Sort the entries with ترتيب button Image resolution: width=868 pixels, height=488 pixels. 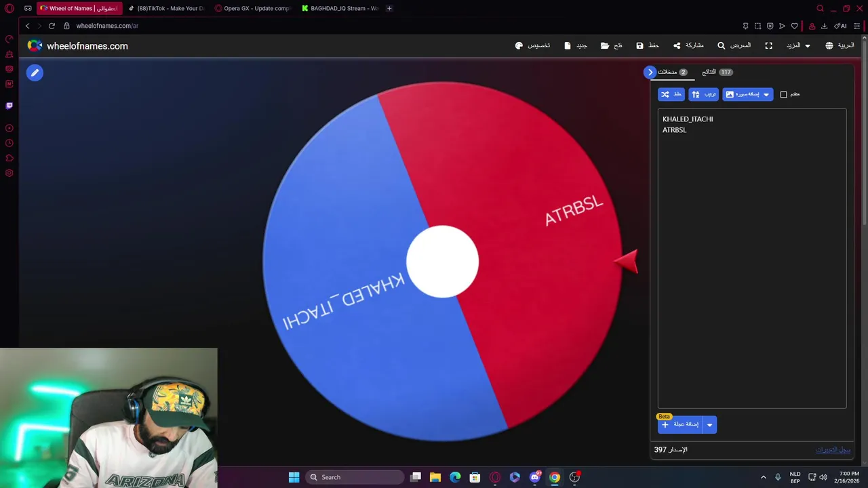point(703,94)
